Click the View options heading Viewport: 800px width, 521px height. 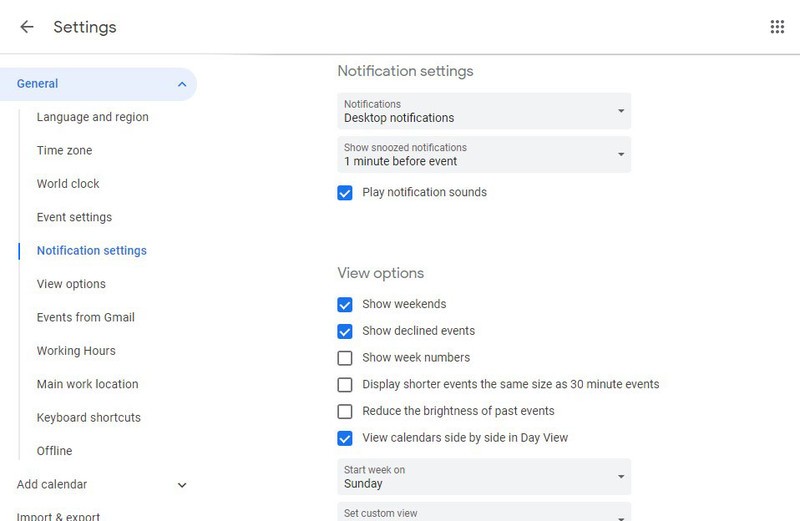point(380,273)
